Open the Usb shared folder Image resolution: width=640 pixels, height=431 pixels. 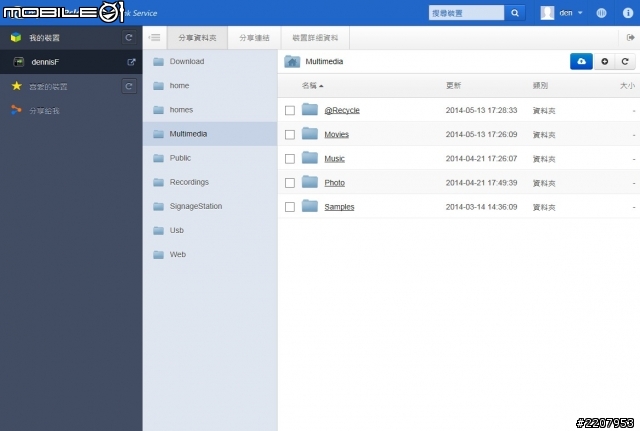[210, 230]
